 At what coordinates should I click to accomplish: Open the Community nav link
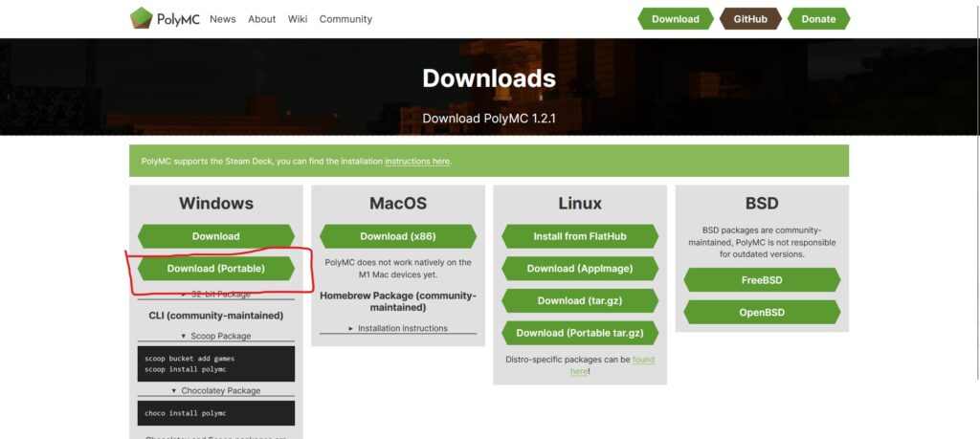(345, 19)
